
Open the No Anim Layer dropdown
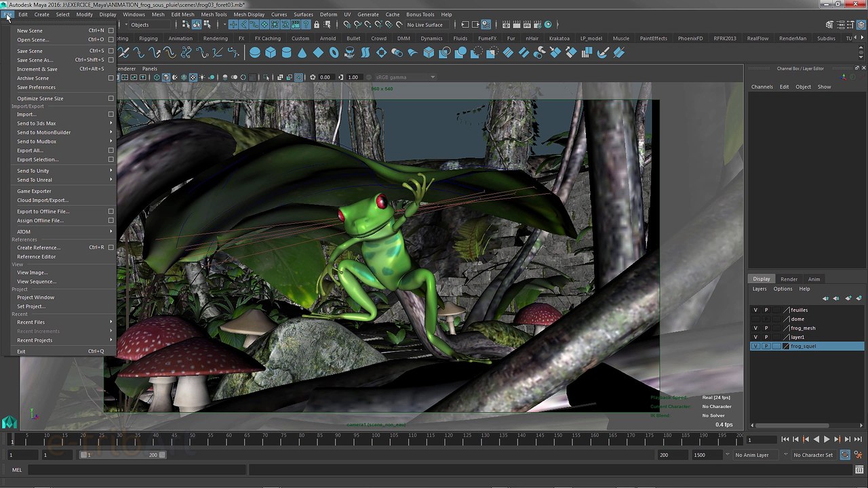(728, 455)
